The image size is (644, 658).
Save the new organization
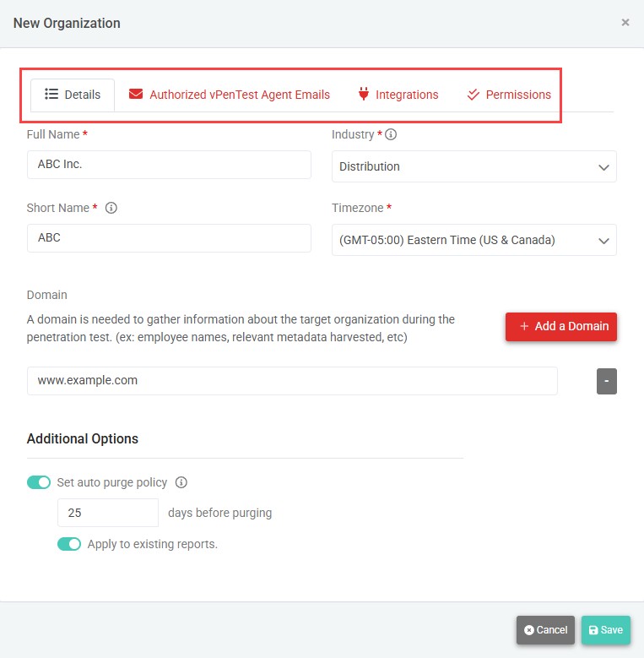(605, 630)
